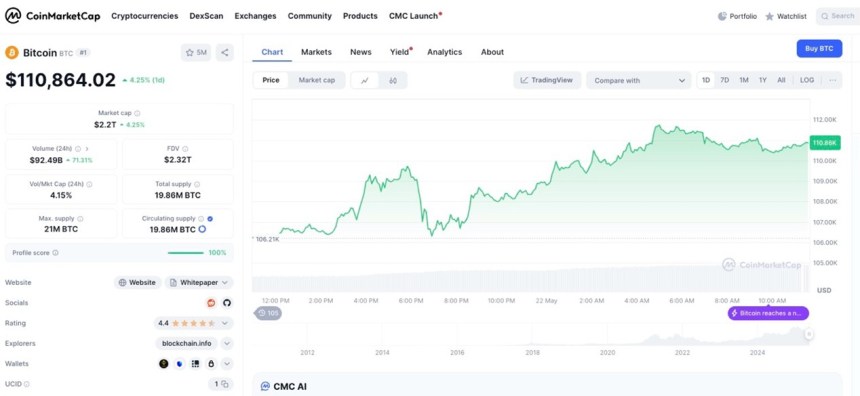The image size is (860, 396).
Task: Add Bitcoin to watchlist with star 5M
Action: point(196,53)
